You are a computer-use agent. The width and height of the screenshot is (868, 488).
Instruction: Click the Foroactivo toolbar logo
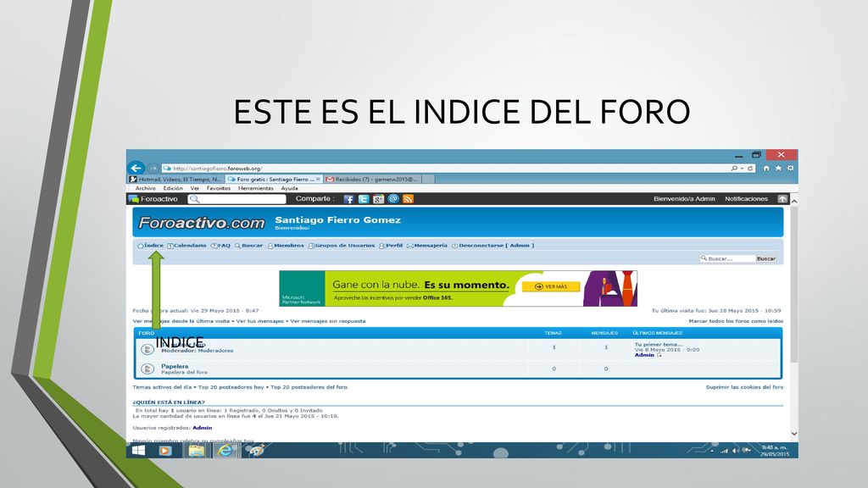[153, 198]
